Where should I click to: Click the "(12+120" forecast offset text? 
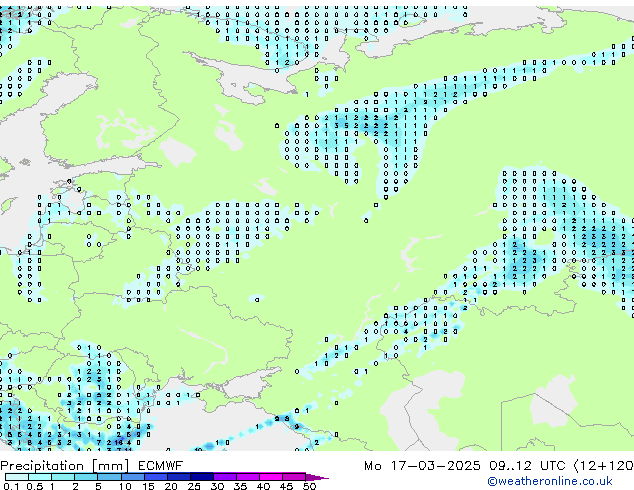point(603,466)
